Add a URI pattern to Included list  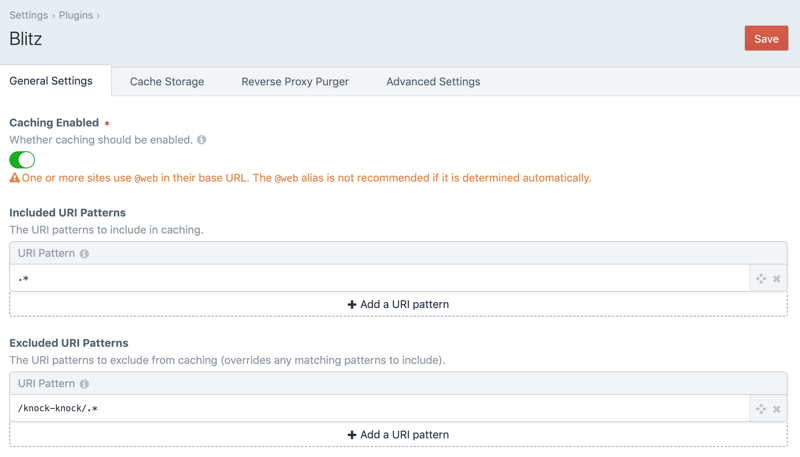[x=398, y=305]
